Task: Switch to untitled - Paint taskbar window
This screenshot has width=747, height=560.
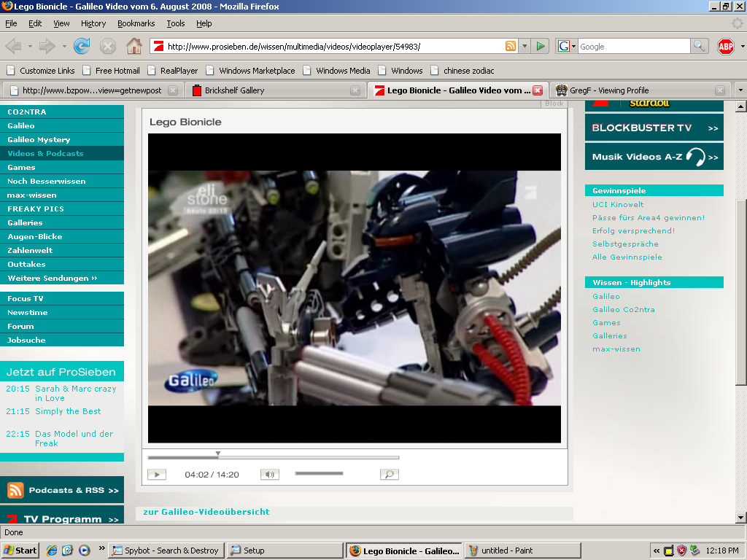Action: (522, 551)
